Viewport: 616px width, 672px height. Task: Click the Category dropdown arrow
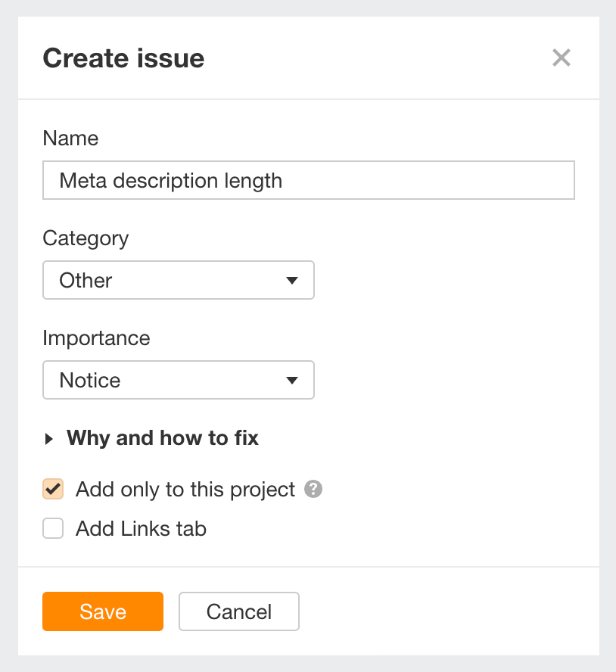click(293, 280)
